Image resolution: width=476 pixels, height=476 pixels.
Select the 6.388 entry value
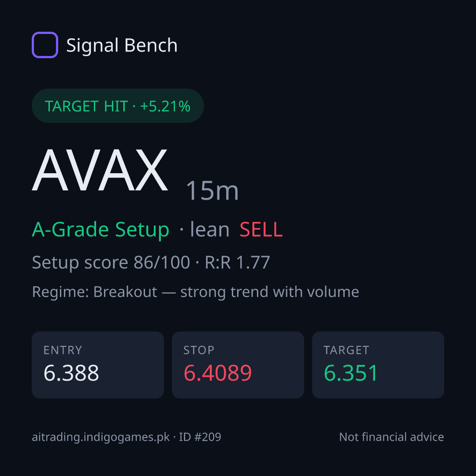[x=71, y=373]
